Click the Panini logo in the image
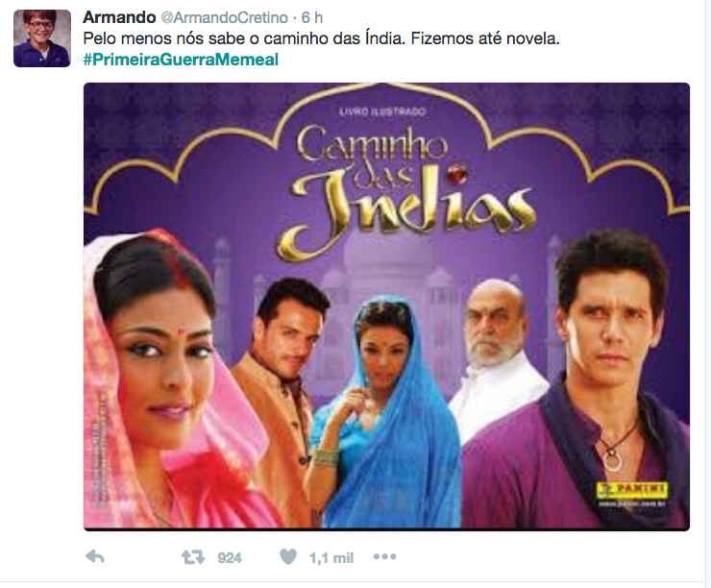 point(632,489)
